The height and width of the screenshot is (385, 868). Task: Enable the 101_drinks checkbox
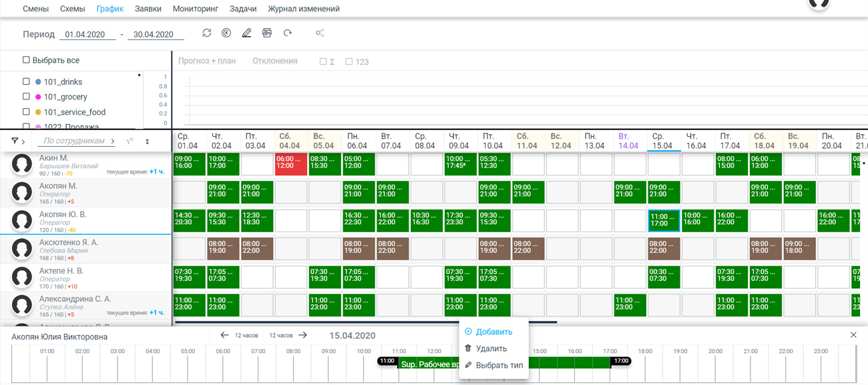26,81
